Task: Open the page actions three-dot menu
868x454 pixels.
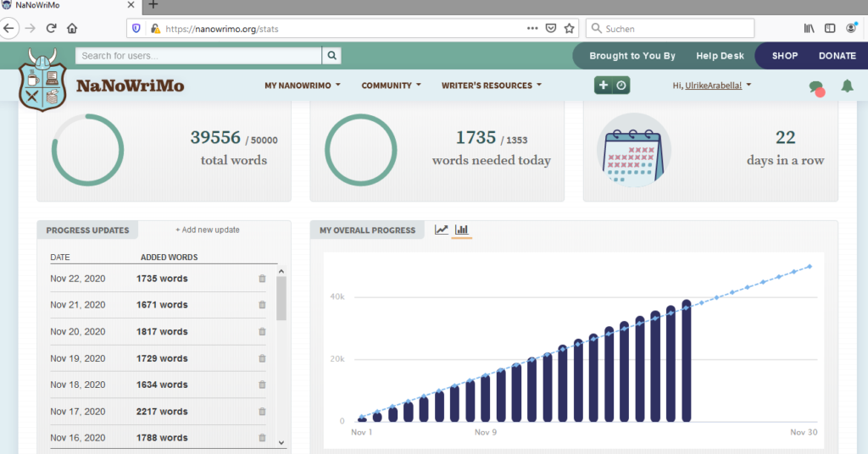Action: pyautogui.click(x=532, y=28)
